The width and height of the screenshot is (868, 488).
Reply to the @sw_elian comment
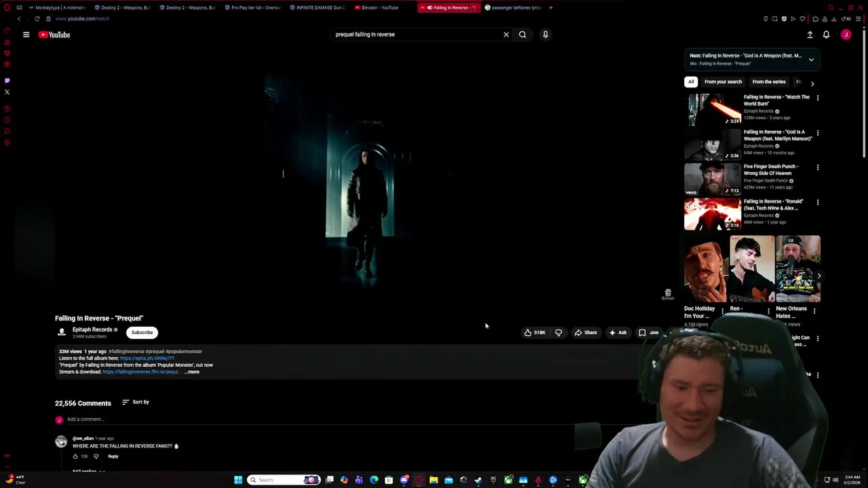(113, 456)
